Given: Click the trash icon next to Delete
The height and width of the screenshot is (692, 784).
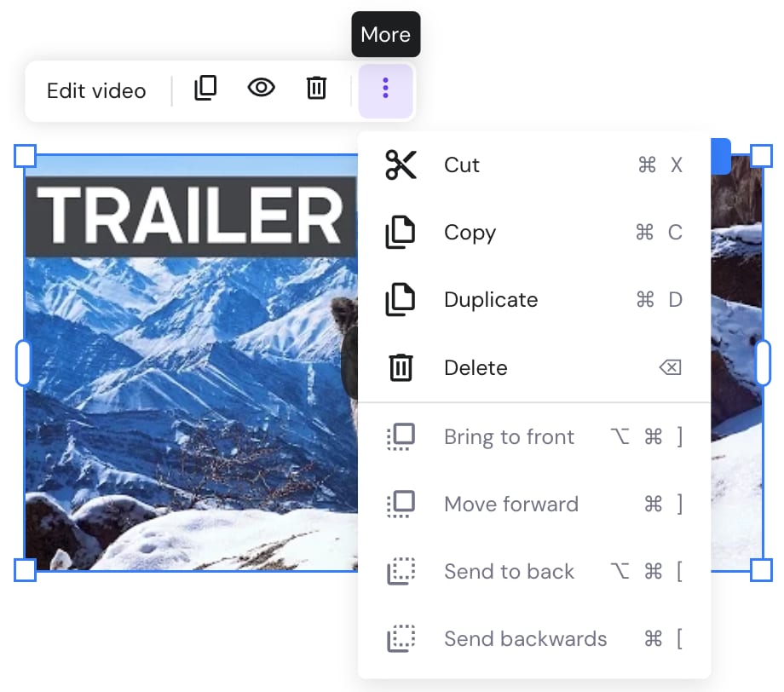Looking at the screenshot, I should (401, 367).
